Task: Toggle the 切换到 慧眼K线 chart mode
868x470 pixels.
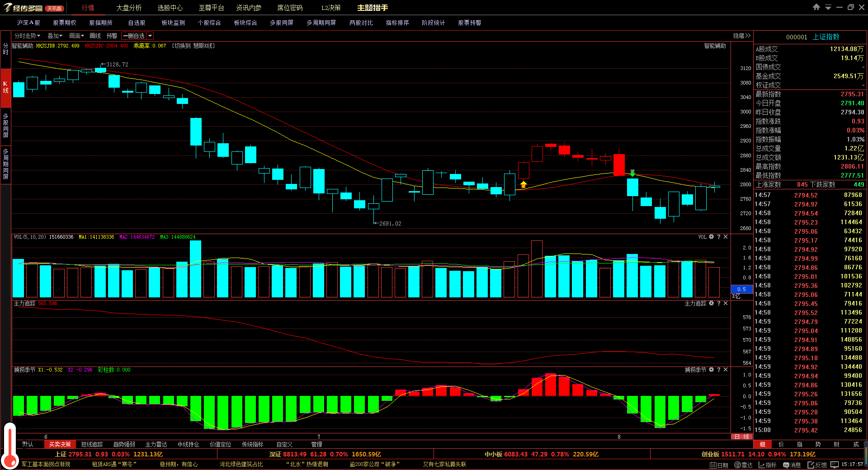Action: 193,46
